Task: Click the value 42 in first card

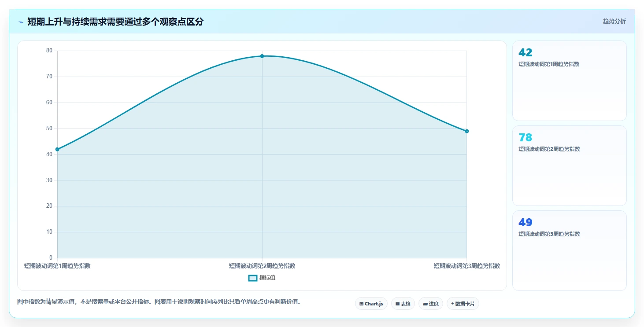Action: tap(526, 53)
